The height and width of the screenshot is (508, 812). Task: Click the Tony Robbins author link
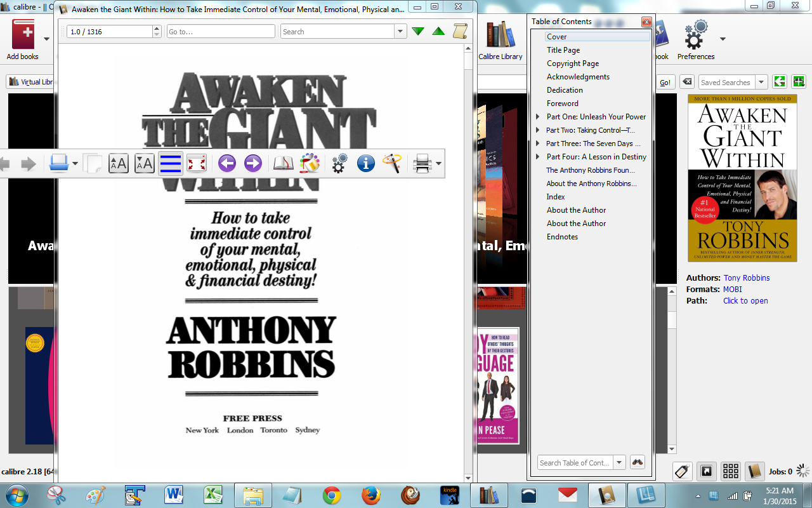[747, 278]
